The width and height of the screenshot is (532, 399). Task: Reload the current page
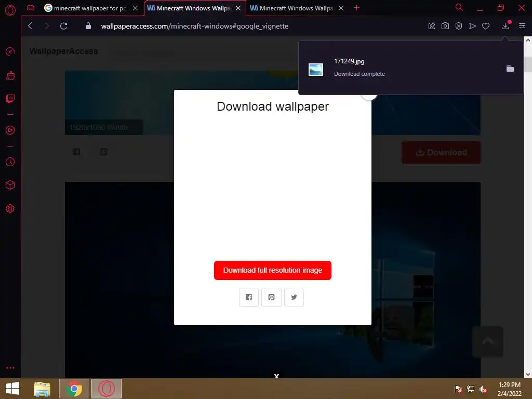[63, 26]
